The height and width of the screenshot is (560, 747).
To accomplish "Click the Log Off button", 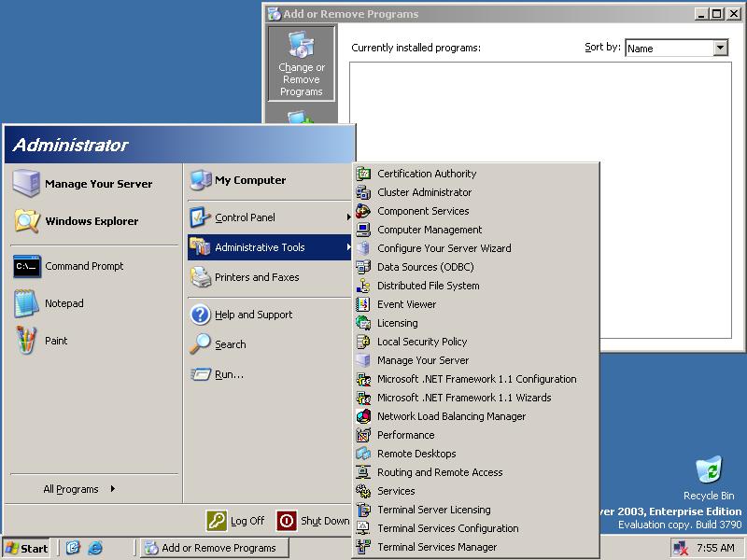I will pyautogui.click(x=235, y=521).
